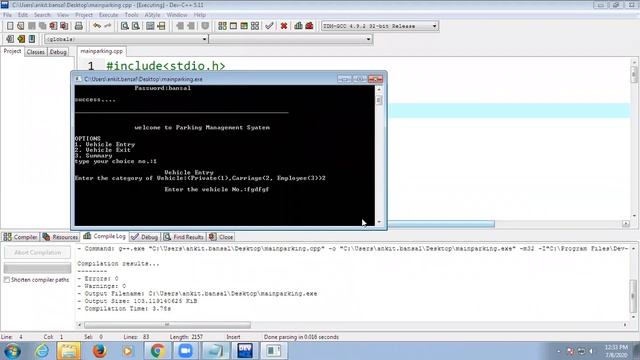Open the Debug tab in bottom panel
This screenshot has height=360, width=640.
[x=144, y=237]
